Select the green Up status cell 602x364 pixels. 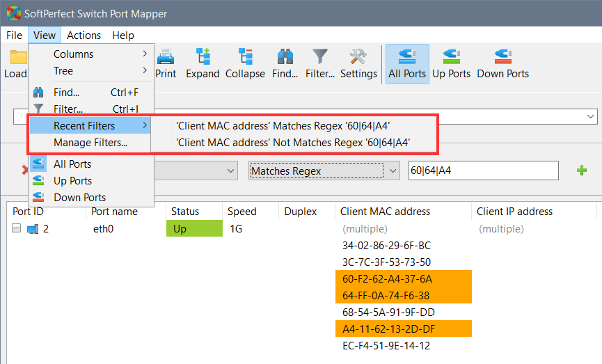[194, 228]
